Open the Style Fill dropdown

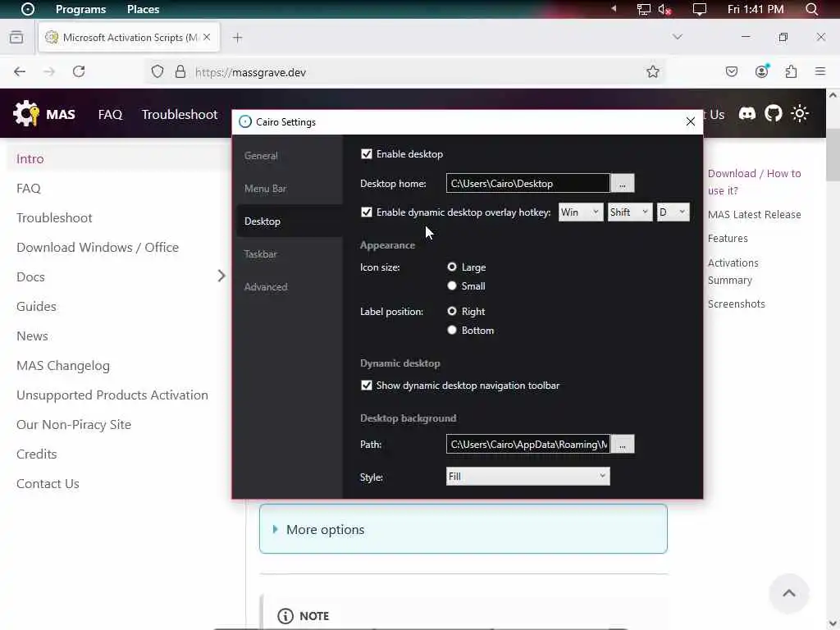tap(527, 477)
